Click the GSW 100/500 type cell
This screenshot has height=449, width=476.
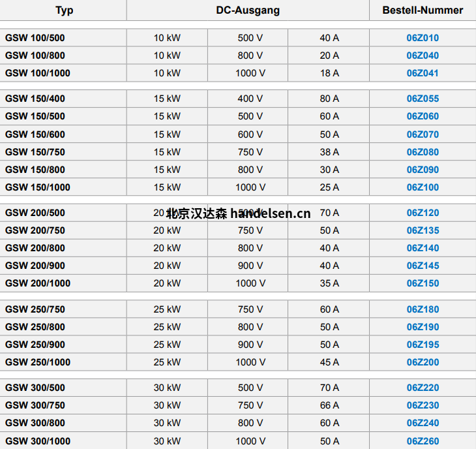tap(35, 38)
